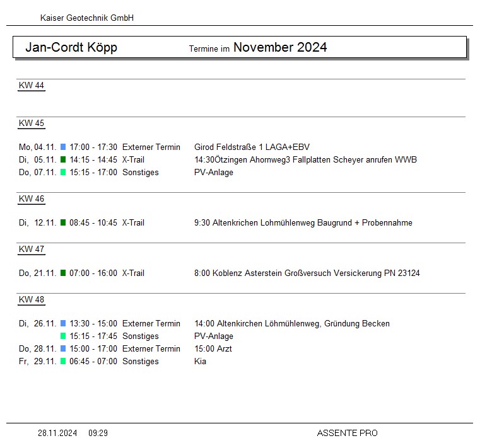The image size is (492, 448).
Task: Click the KW 44 week heading
Action: coord(32,86)
